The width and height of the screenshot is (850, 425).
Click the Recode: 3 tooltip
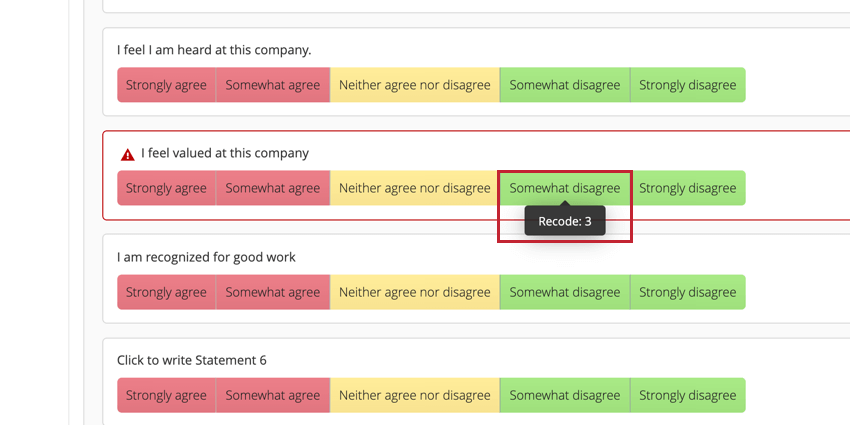click(x=565, y=221)
